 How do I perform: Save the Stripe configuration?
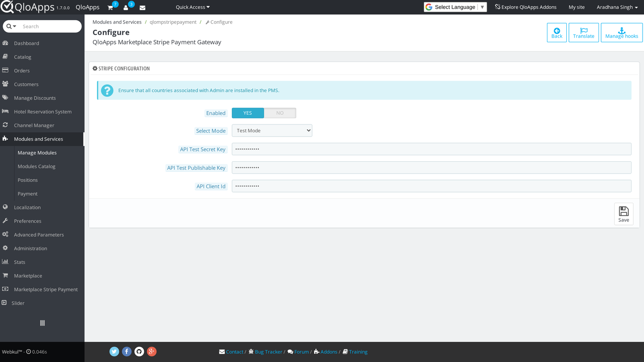[624, 214]
